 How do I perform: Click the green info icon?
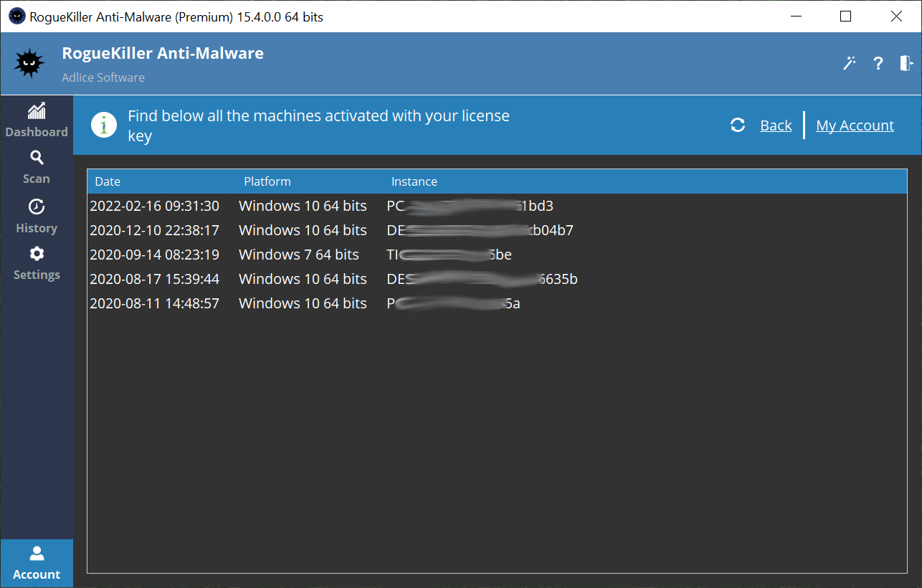point(104,125)
